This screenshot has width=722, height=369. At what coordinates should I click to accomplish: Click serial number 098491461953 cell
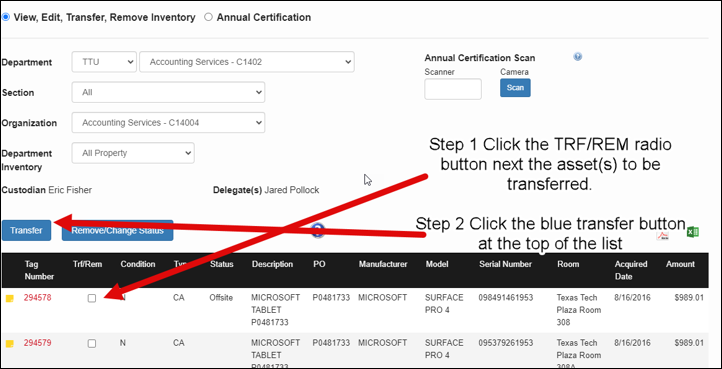pyautogui.click(x=506, y=298)
